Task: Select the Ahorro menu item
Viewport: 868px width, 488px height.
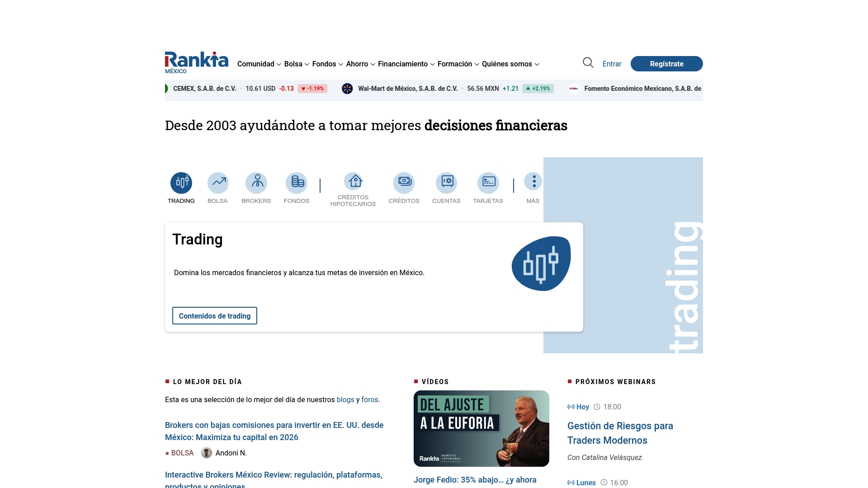Action: pyautogui.click(x=357, y=64)
